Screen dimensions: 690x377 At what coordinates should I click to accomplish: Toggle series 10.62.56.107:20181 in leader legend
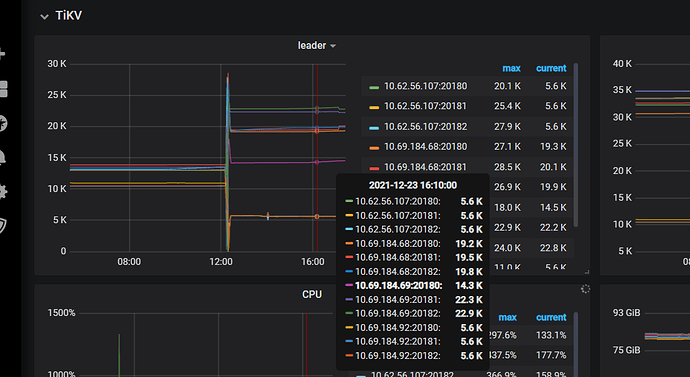[426, 106]
